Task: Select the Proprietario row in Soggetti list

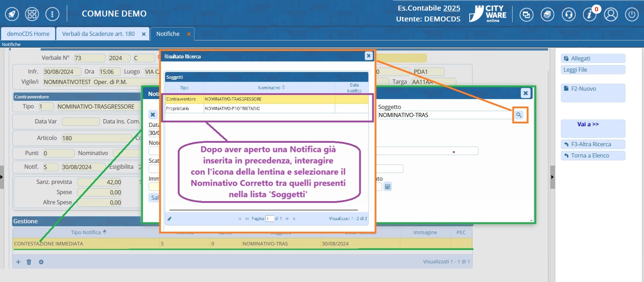Action: pos(232,109)
